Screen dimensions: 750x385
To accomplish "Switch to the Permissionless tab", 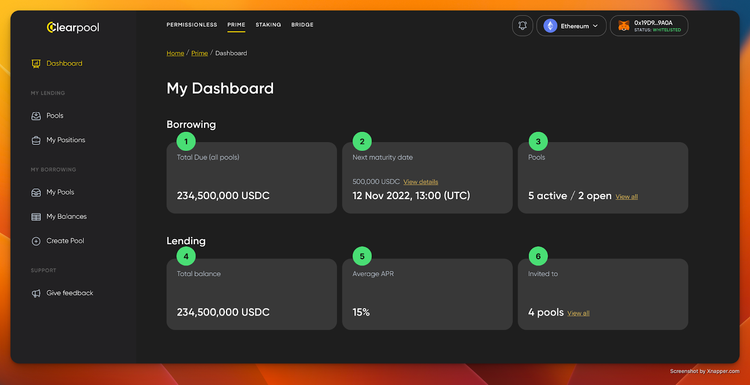I will click(192, 25).
